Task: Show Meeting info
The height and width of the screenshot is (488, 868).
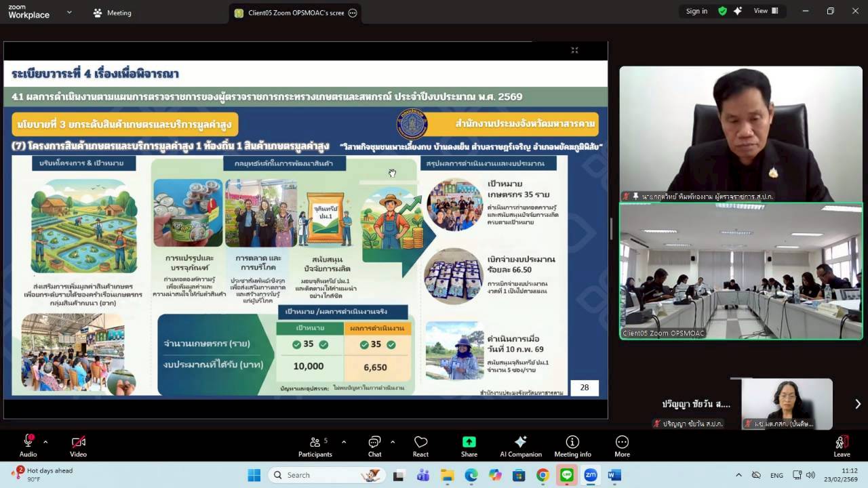Action: click(572, 446)
